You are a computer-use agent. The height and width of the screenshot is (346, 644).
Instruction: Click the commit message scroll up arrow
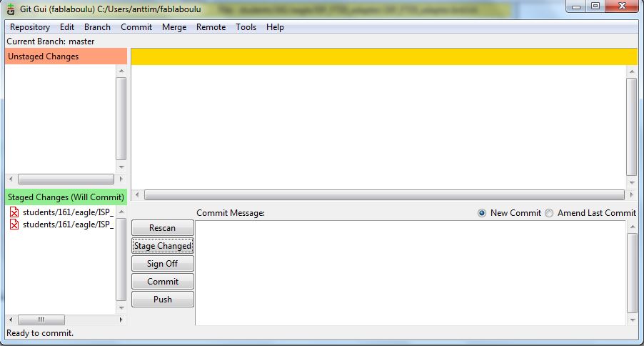coord(633,227)
